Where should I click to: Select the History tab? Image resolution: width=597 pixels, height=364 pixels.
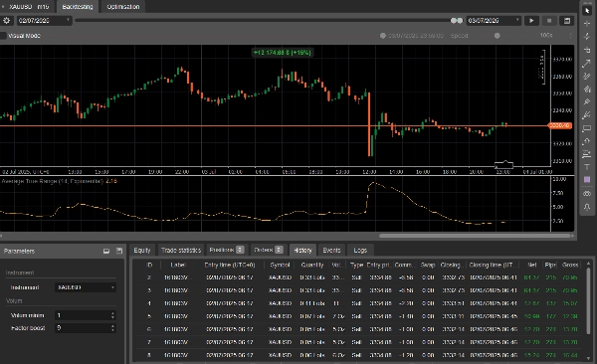[302, 251]
